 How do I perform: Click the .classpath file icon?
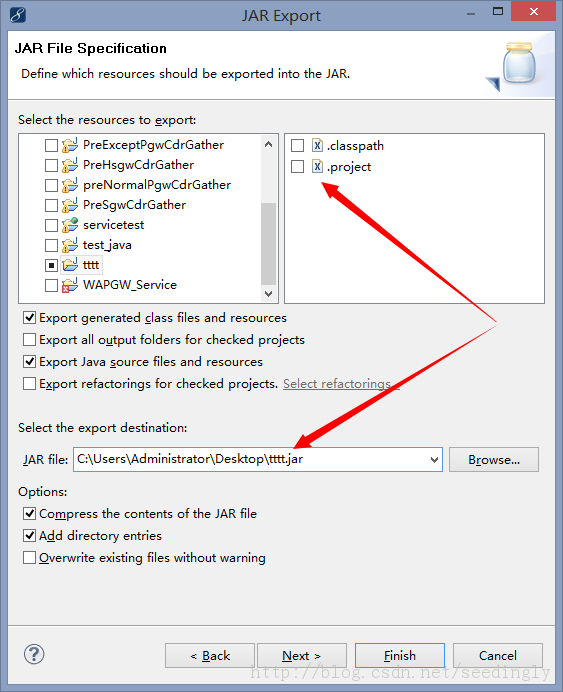317,145
